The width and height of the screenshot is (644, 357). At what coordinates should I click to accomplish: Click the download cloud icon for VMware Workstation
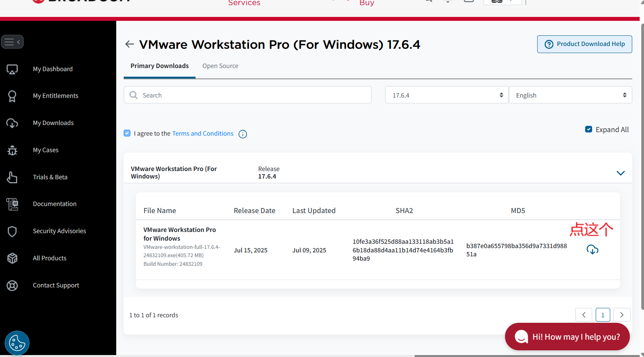pos(592,250)
